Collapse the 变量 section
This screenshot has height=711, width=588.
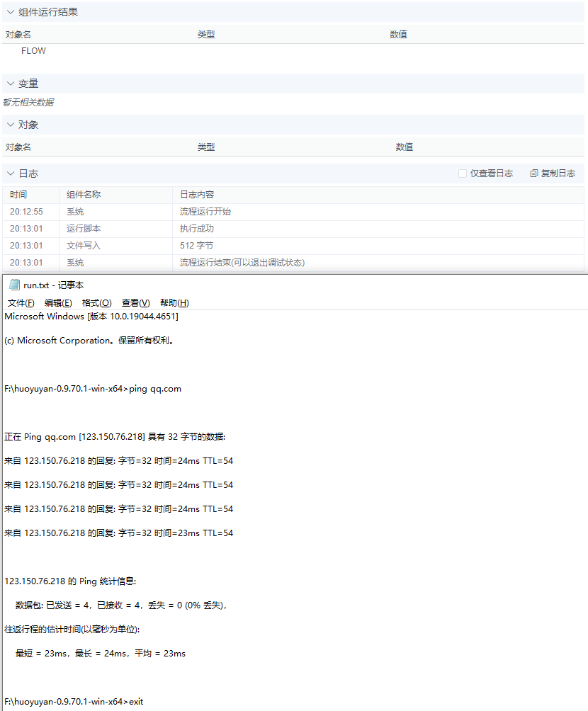tap(11, 83)
